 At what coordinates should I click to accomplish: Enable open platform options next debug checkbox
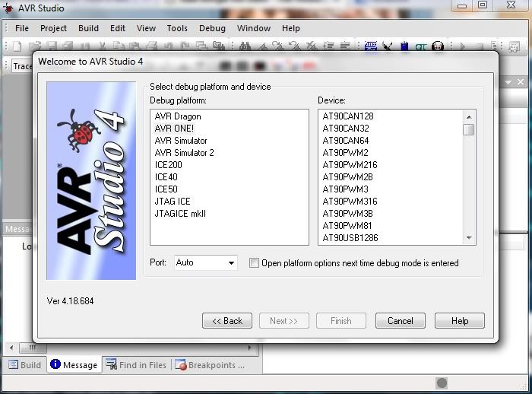254,263
